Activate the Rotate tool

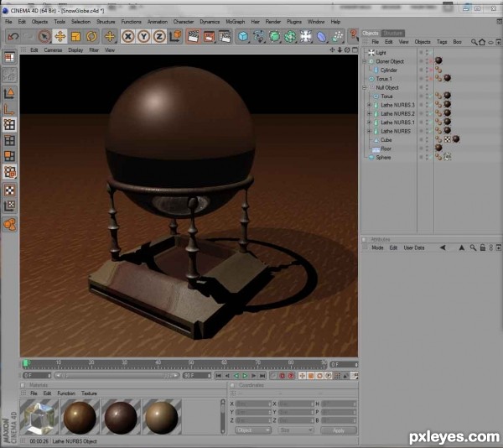pyautogui.click(x=91, y=36)
